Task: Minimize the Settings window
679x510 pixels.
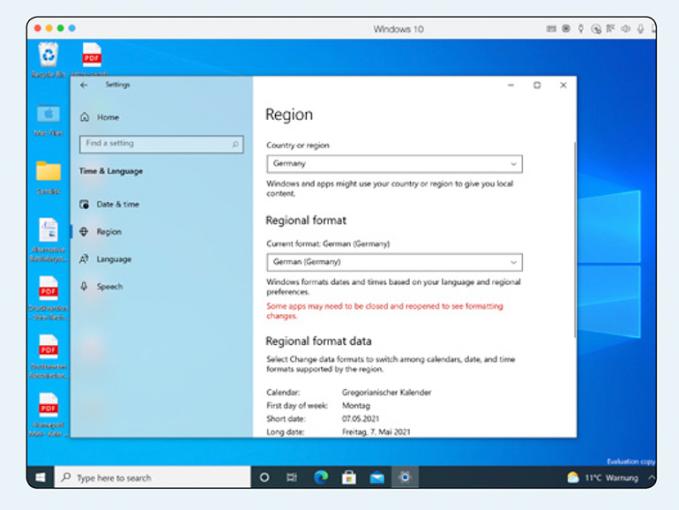Action: pos(511,85)
